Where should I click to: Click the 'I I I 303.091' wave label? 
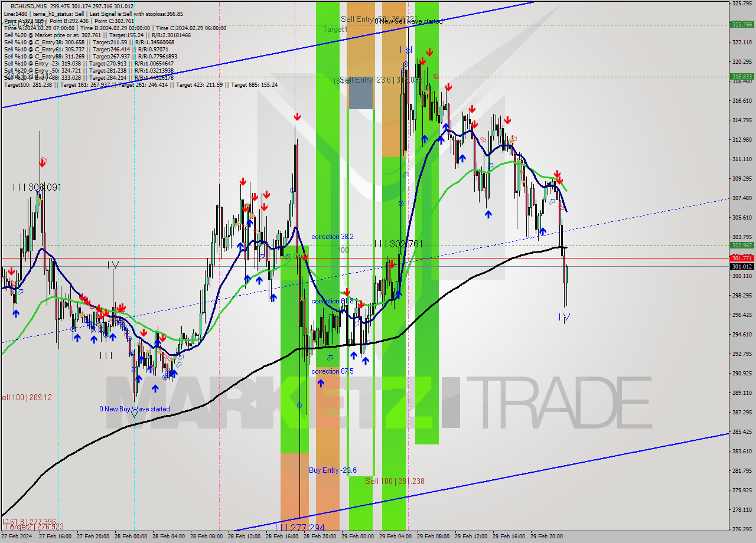pos(37,187)
